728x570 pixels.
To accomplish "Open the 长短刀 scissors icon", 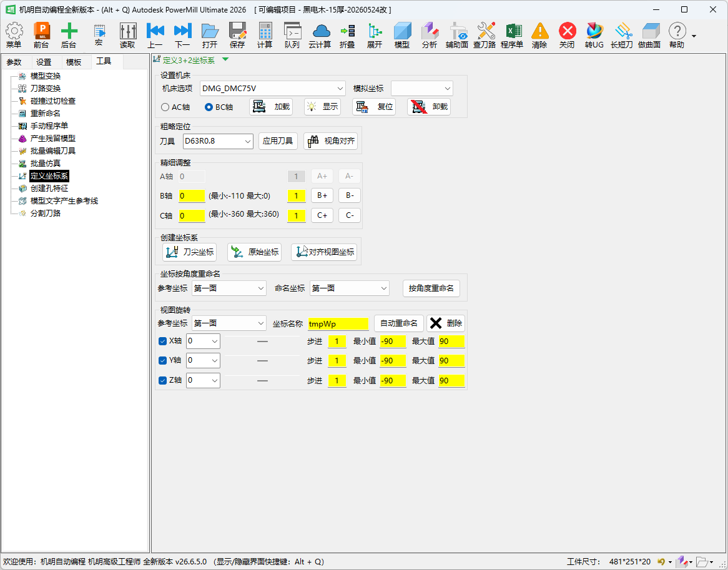I will pos(622,36).
